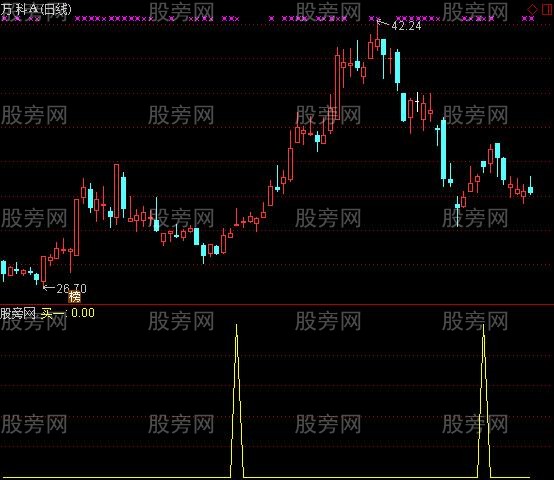
Task: Click the 股旁网 indicator name in sub-panel
Action: click(x=18, y=313)
